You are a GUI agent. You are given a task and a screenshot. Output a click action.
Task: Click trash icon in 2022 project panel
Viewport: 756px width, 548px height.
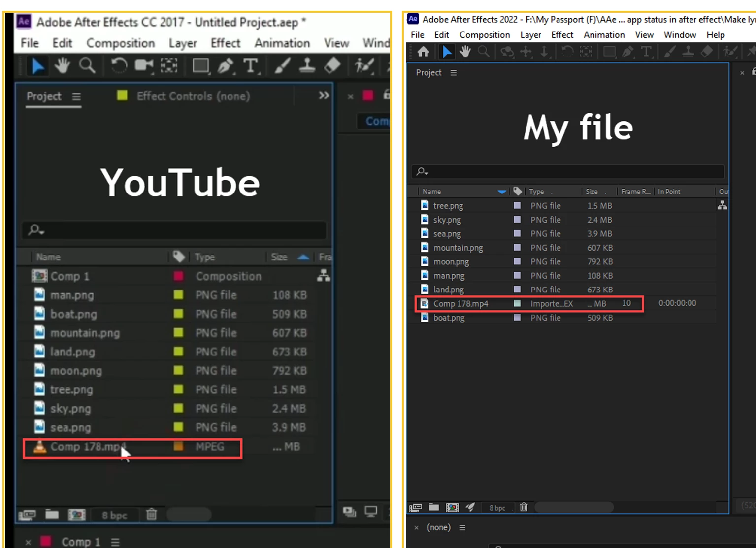(524, 507)
